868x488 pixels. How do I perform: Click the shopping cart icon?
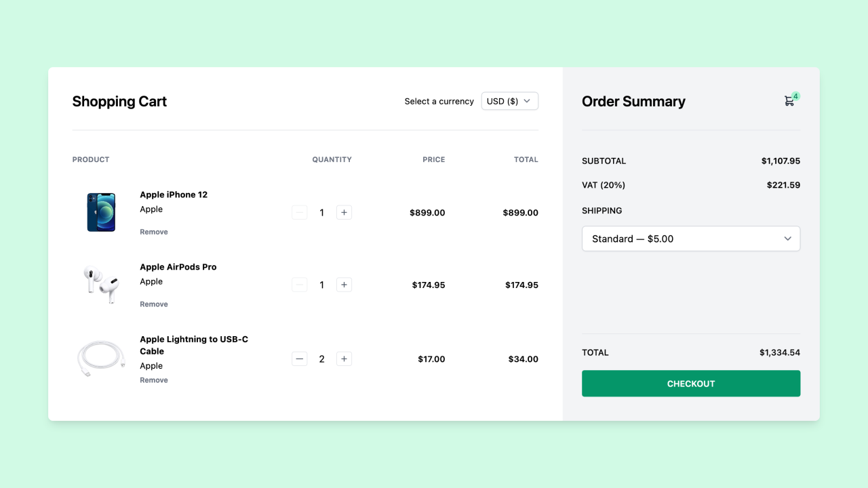(x=789, y=100)
